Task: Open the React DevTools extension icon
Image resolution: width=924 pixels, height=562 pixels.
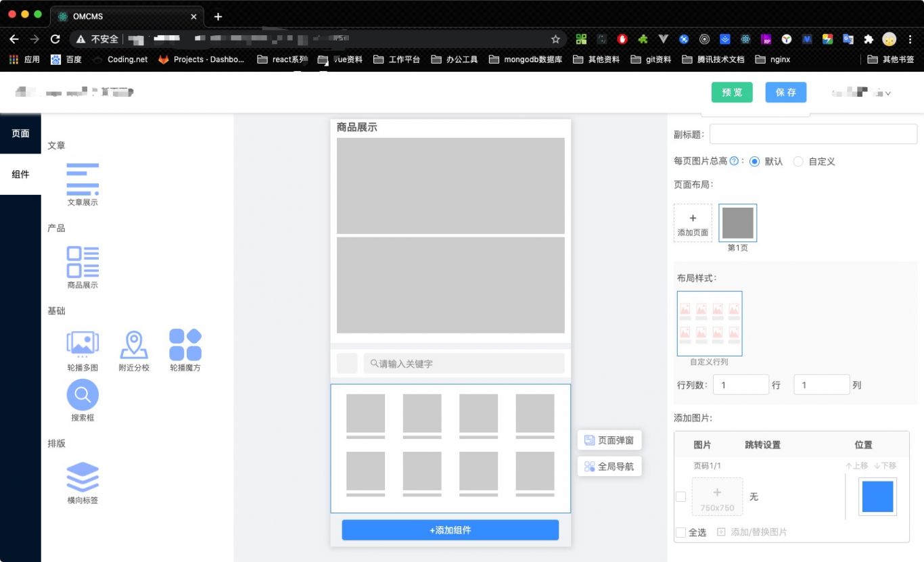Action: point(745,39)
